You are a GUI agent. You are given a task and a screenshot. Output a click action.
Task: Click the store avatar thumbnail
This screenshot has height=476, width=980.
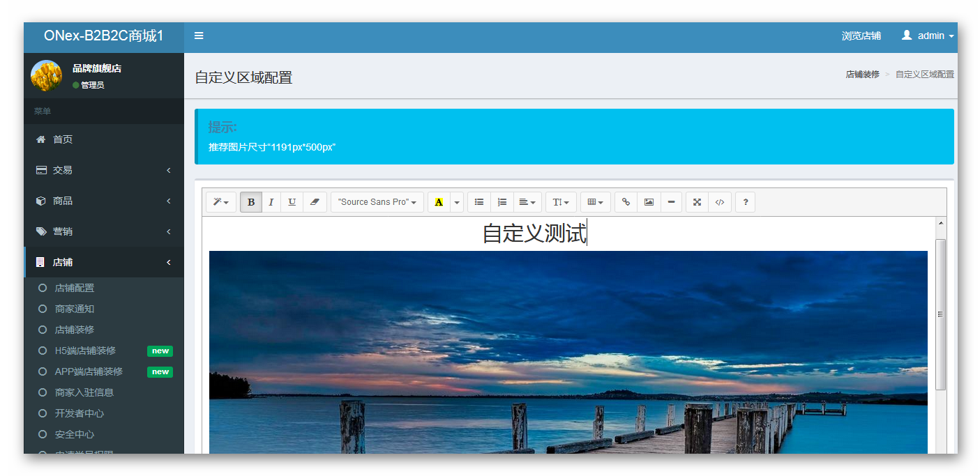pyautogui.click(x=46, y=75)
